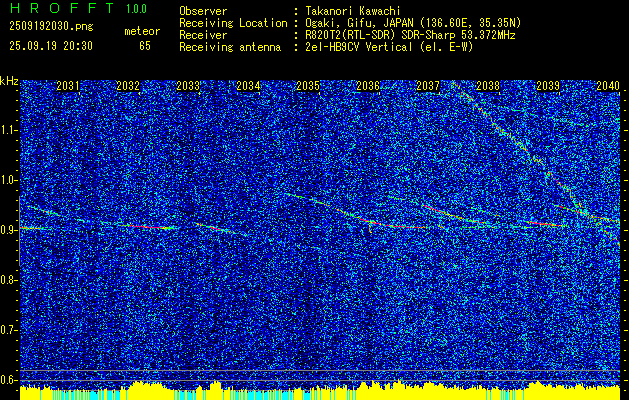This screenshot has width=629, height=400.
Task: Click the 2035 time marker
Action: [308, 86]
